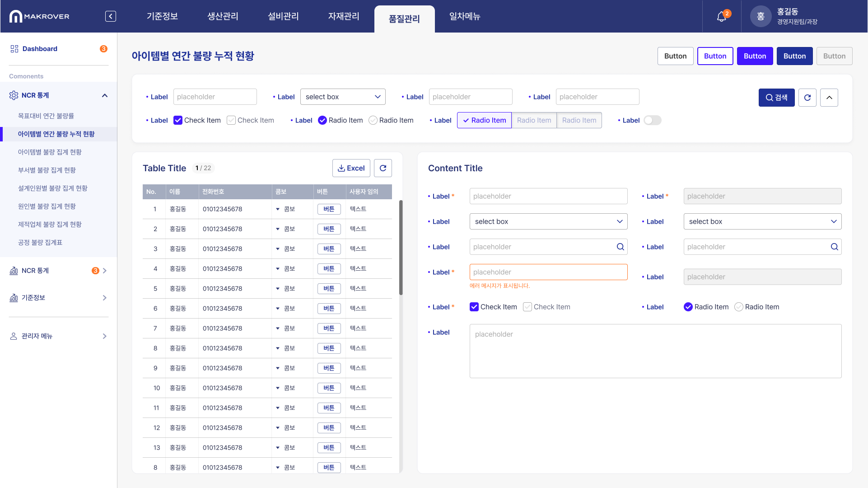The height and width of the screenshot is (488, 868).
Task: Switch to the 생산관리 top menu tab
Action: pyautogui.click(x=223, y=16)
